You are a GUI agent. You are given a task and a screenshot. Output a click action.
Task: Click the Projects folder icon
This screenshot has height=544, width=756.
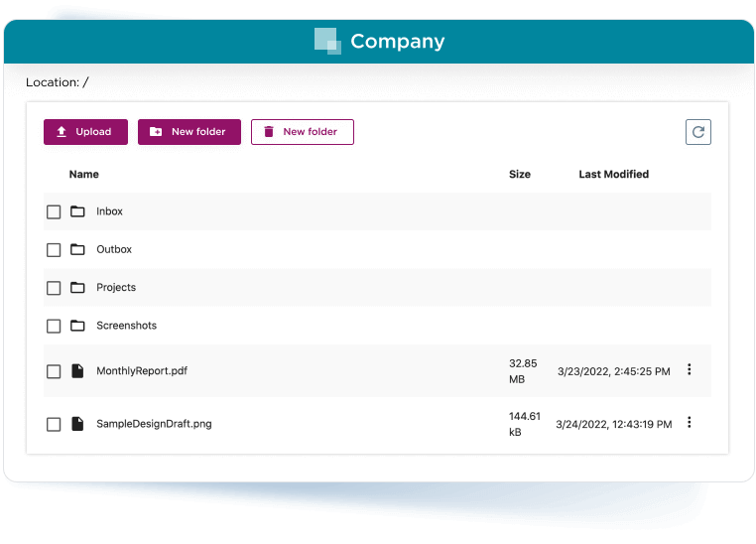click(77, 288)
